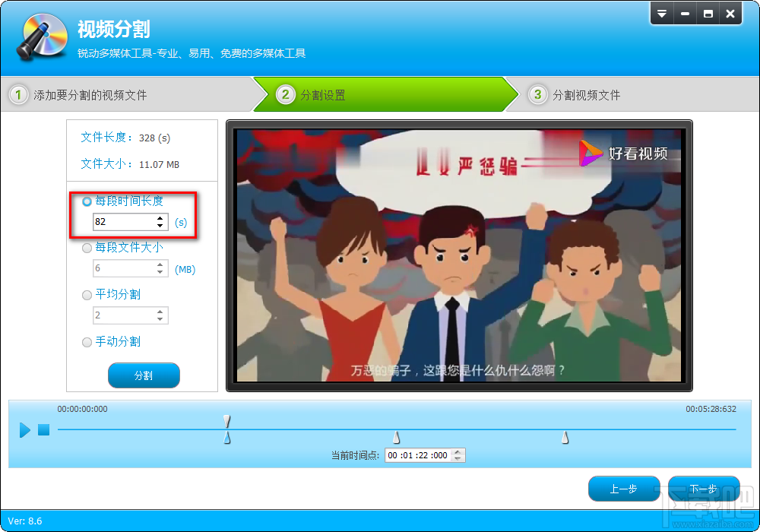Click the Ver: 8.6 status text
This screenshot has height=532, width=760.
tap(25, 521)
